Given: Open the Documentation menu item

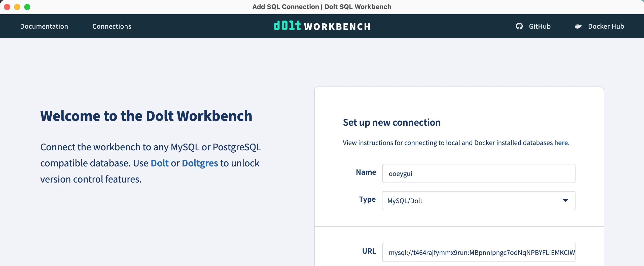Looking at the screenshot, I should [44, 26].
